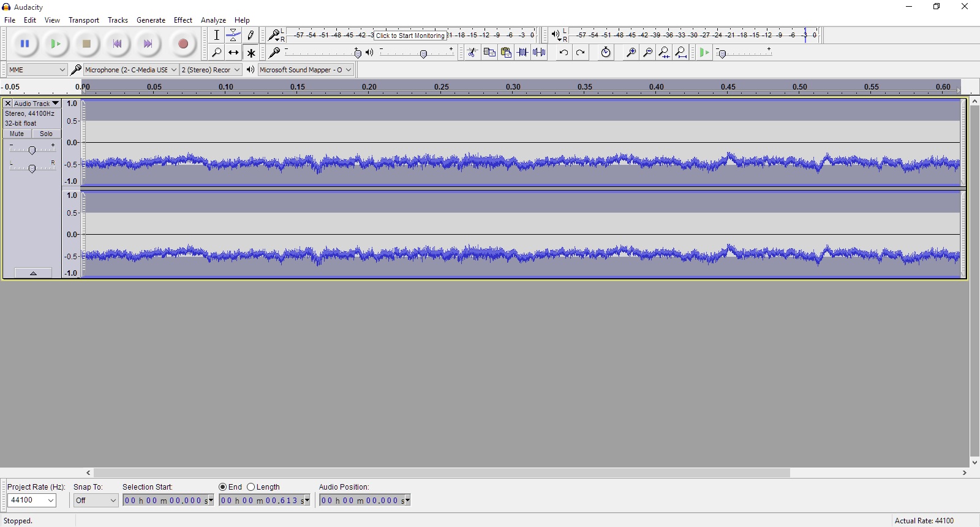Solo the Audio Track
The image size is (980, 527).
click(x=47, y=134)
